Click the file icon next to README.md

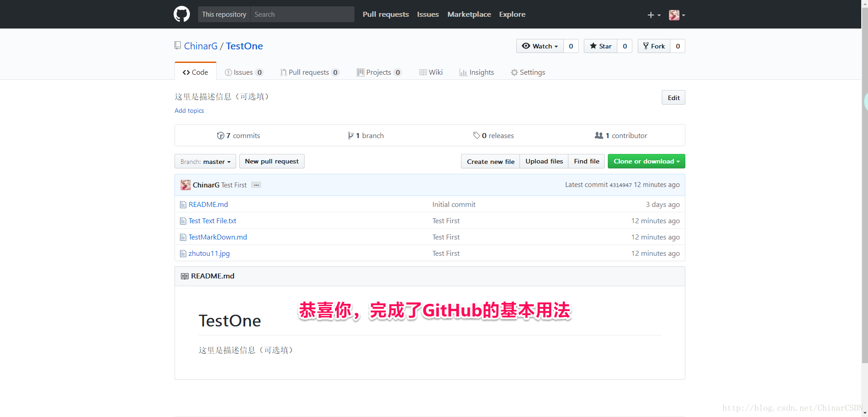point(183,205)
